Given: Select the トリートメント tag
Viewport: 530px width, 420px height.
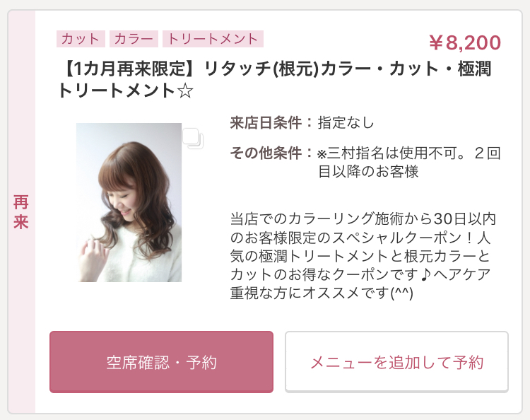Looking at the screenshot, I should [213, 39].
